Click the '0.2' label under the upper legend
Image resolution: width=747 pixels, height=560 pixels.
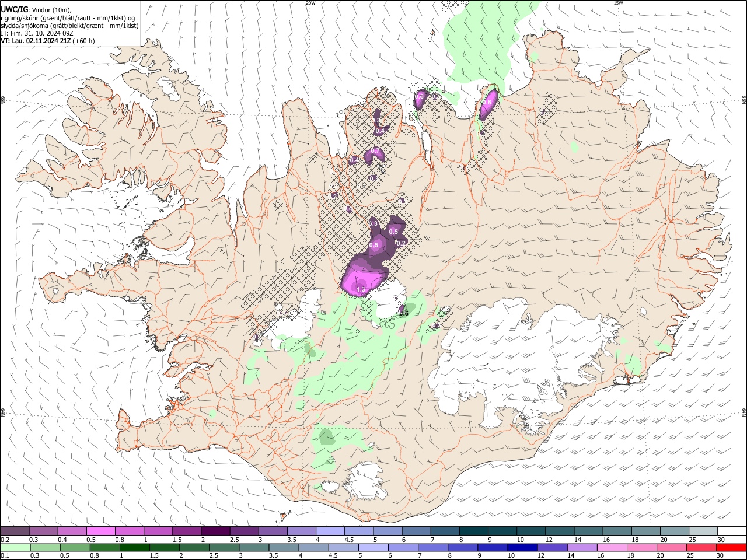click(5, 540)
